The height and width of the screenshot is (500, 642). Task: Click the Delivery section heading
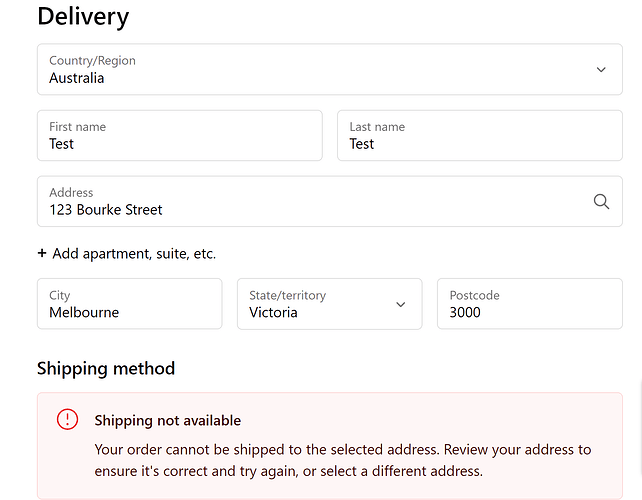pyautogui.click(x=83, y=17)
